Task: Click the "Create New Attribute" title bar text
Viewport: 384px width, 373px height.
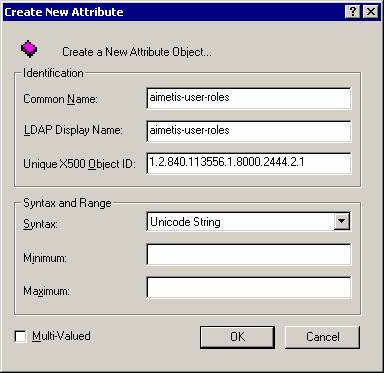Action: pos(64,12)
